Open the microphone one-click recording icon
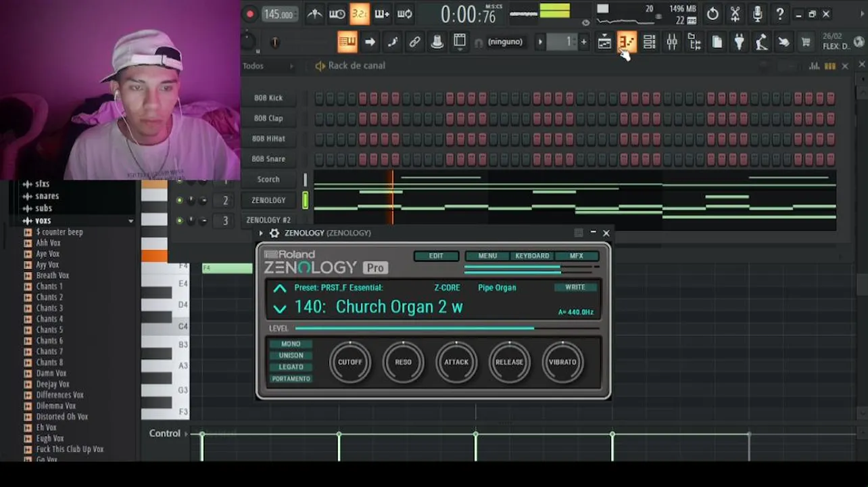 [757, 14]
